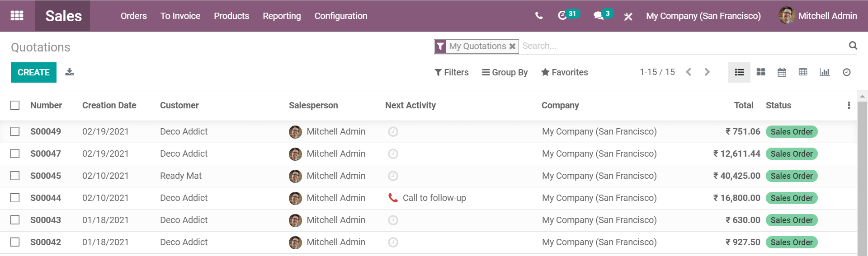Click the developer tools wrench icon
Screen dimensions: 868x256
click(x=628, y=16)
